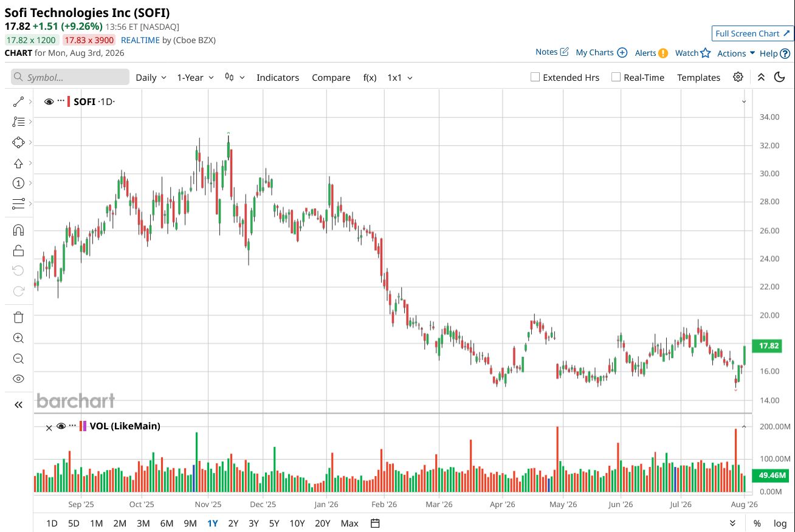Expand polygon shape tool options arrow

point(30,142)
